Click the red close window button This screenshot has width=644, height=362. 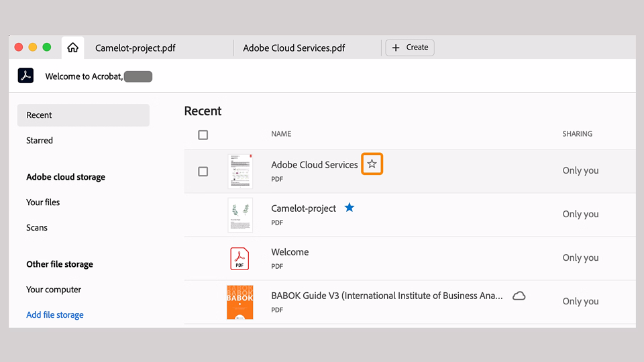[x=19, y=47]
